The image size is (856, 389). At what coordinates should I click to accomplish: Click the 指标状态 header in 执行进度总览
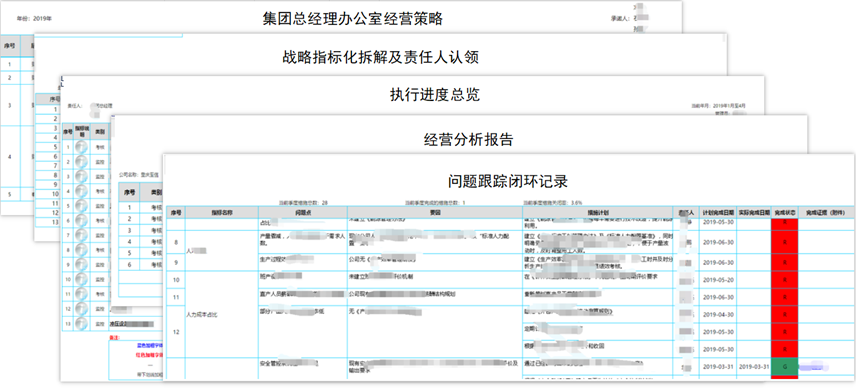(81, 131)
